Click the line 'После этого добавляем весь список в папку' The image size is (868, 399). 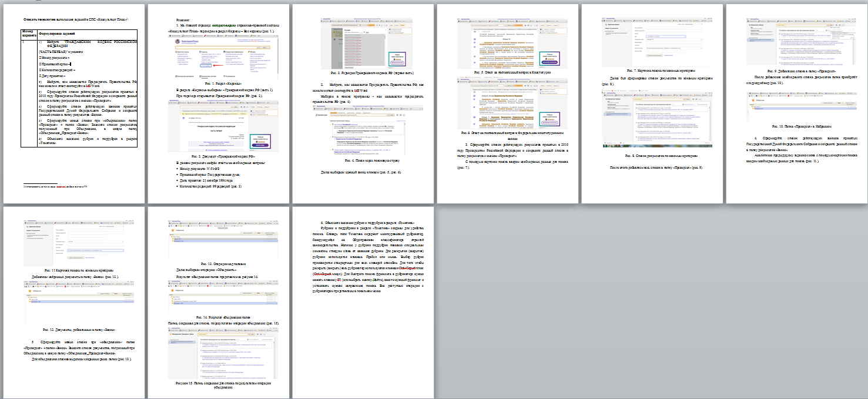tap(656, 167)
